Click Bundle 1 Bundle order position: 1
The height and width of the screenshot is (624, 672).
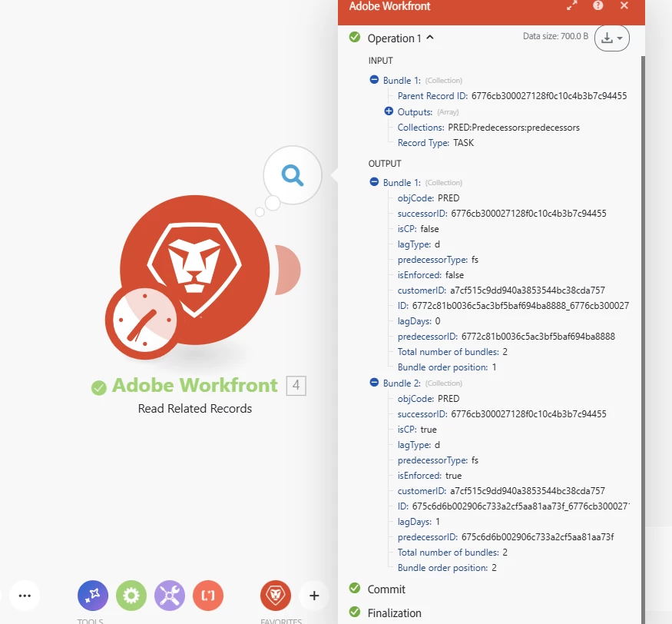[x=446, y=367]
